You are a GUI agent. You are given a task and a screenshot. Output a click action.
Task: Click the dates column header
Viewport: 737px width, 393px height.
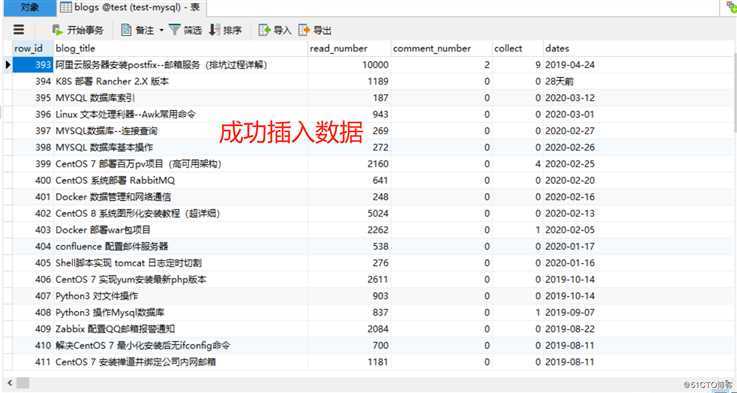(571, 48)
